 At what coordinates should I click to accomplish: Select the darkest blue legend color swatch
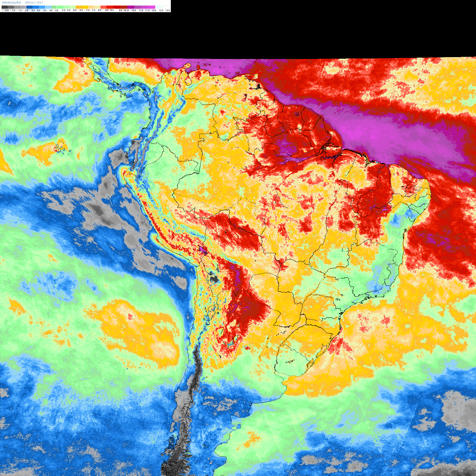click(x=29, y=7)
